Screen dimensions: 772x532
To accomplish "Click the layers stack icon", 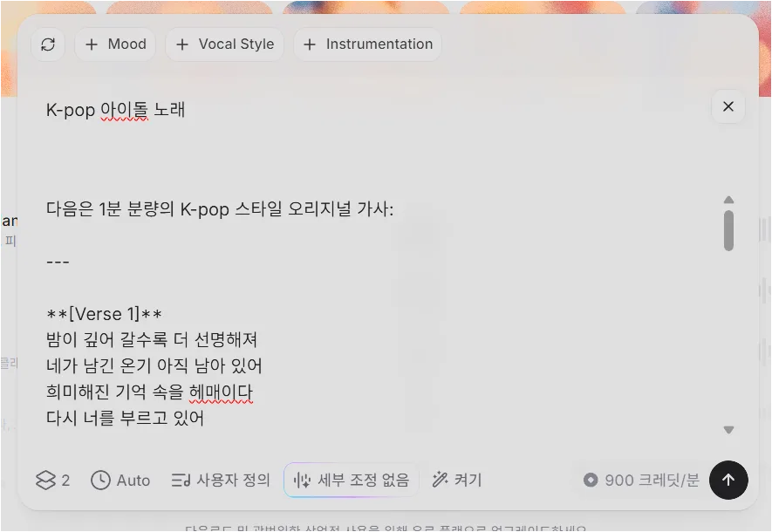I will pos(45,480).
